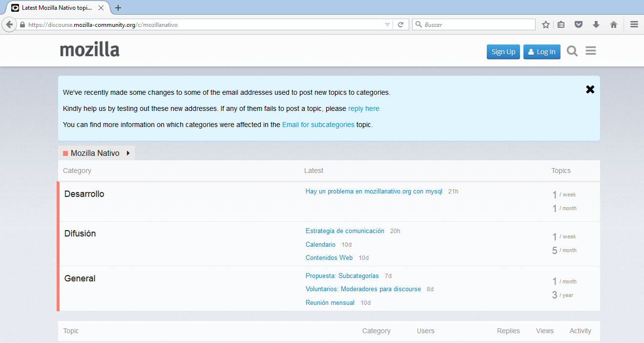Click the address bar URL field
644x343 pixels.
point(205,24)
